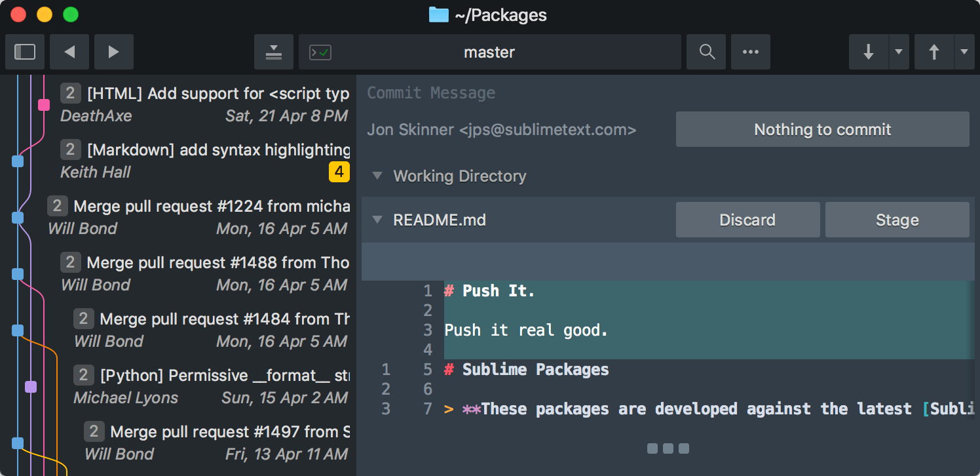
Task: Toggle the sidebar visibility icon
Action: pos(24,52)
